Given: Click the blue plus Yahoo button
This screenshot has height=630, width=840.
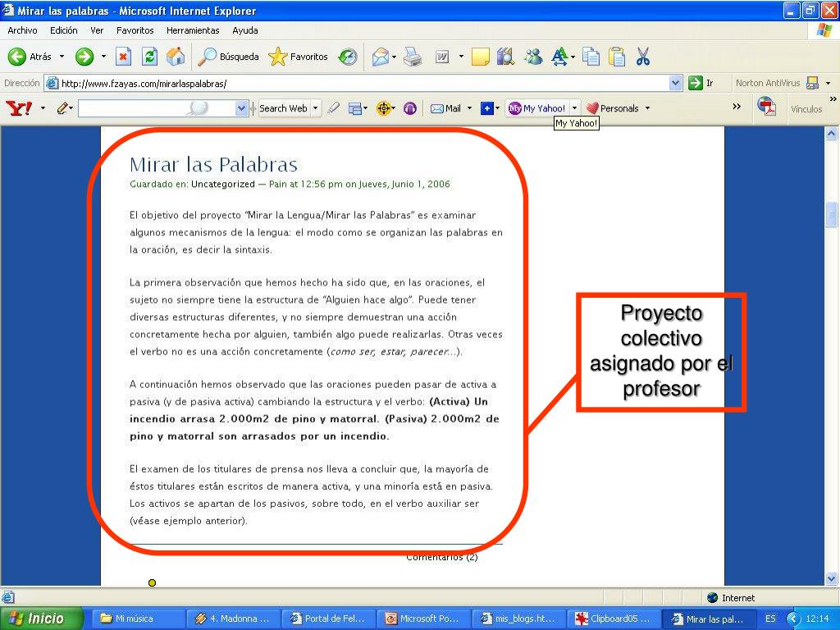Looking at the screenshot, I should (x=486, y=109).
